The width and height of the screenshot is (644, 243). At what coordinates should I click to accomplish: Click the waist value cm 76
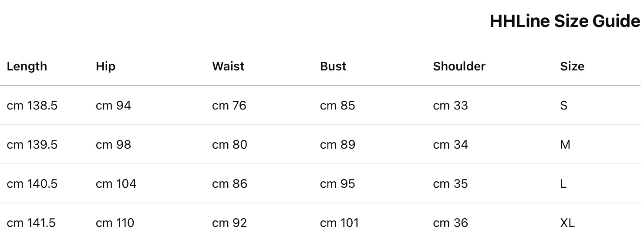pyautogui.click(x=229, y=106)
